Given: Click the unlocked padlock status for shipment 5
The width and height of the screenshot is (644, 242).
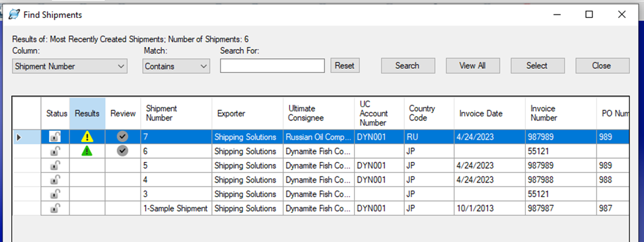Looking at the screenshot, I should [x=55, y=165].
